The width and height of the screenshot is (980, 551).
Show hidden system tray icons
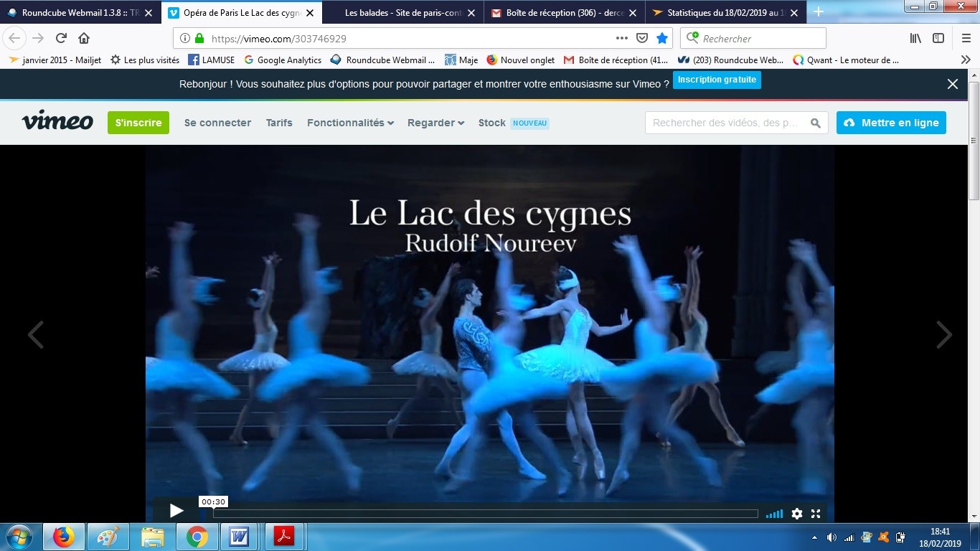[814, 537]
